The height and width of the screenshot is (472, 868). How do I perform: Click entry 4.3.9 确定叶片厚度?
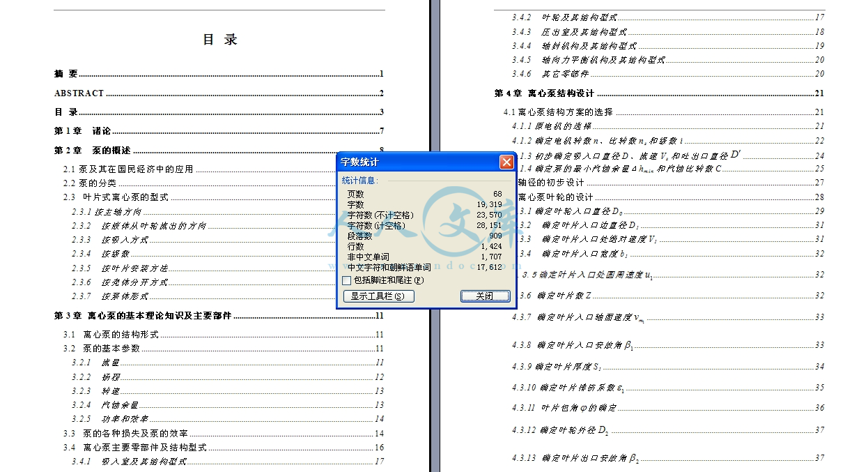668,367
